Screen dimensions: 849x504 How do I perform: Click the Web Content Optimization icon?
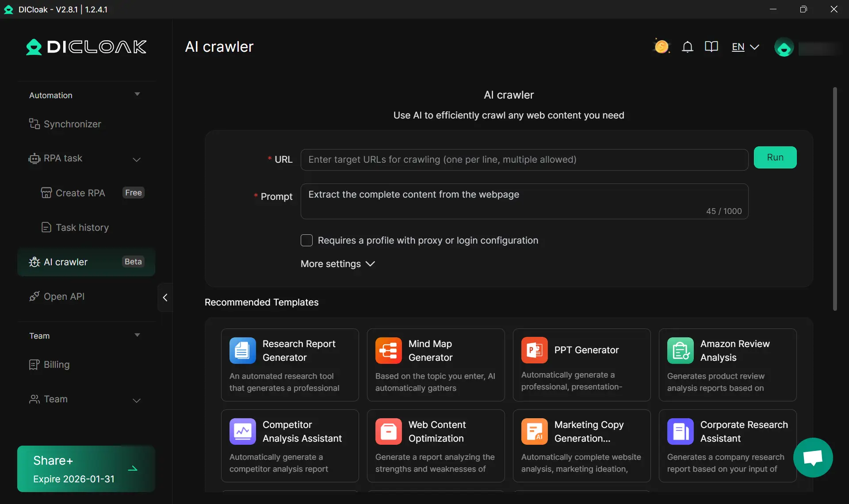tap(388, 431)
